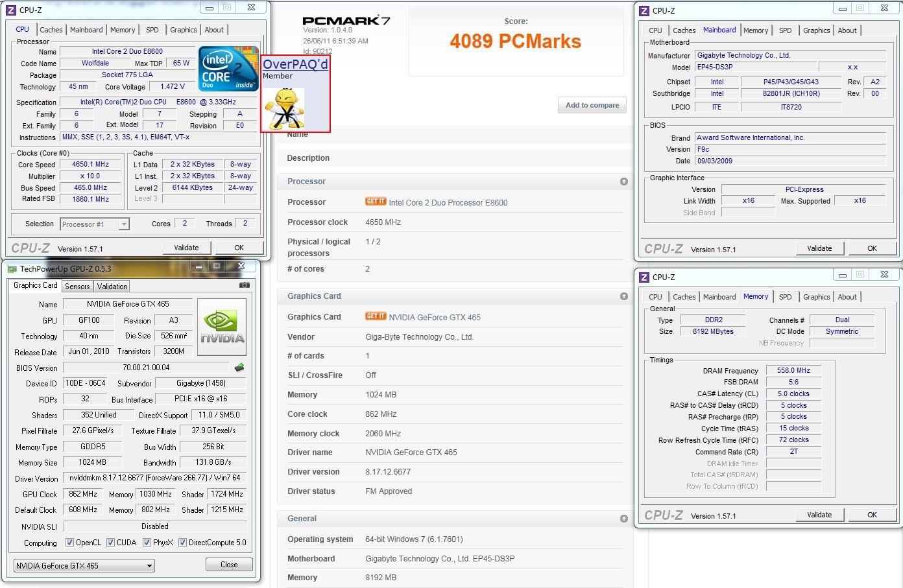Toggle the PhysX checkbox
The height and width of the screenshot is (588, 903).
click(x=147, y=543)
